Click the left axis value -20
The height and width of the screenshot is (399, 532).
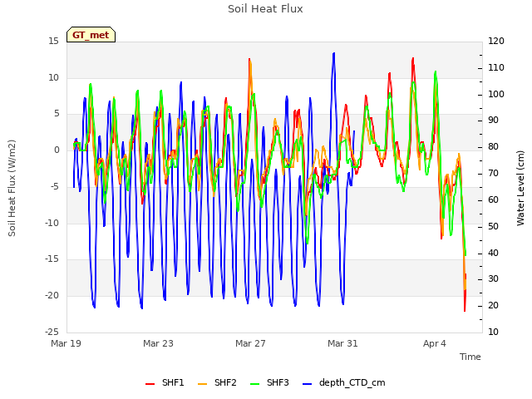[52, 296]
